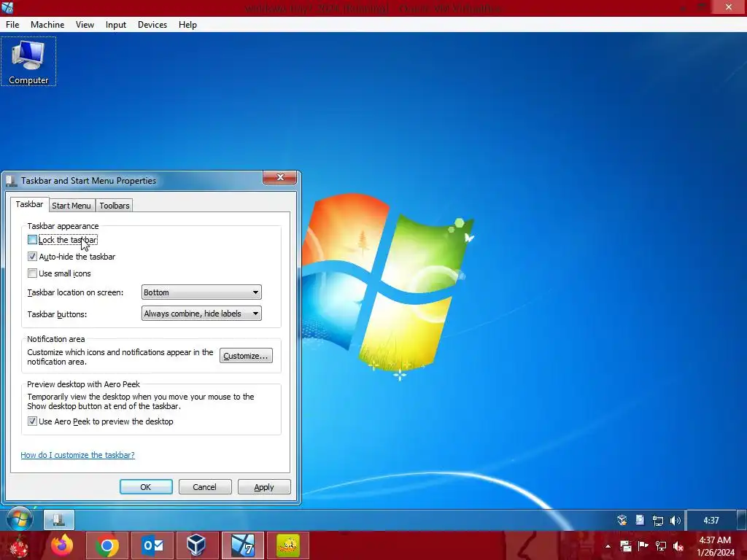Image resolution: width=747 pixels, height=560 pixels.
Task: Open the Computer desktop icon
Action: pos(28,62)
